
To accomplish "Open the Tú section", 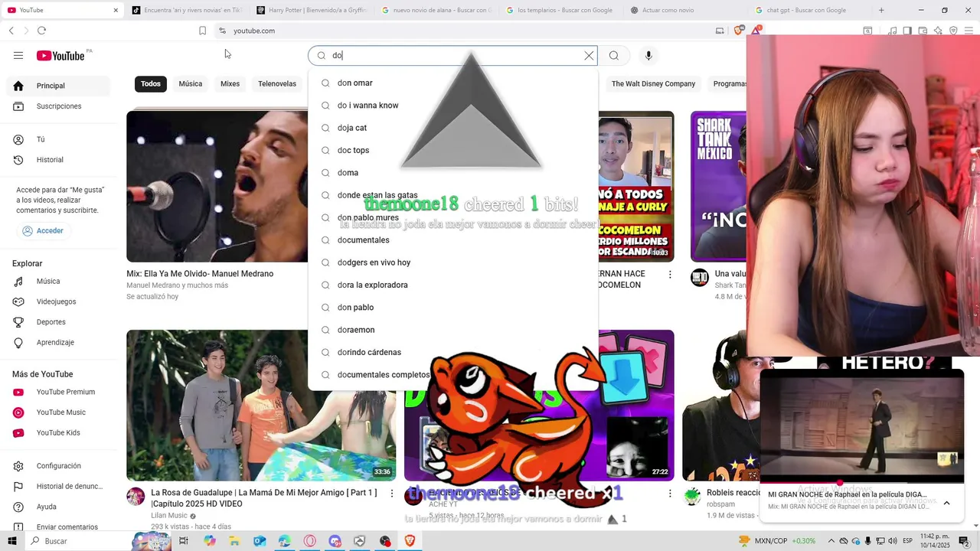I will point(60,139).
